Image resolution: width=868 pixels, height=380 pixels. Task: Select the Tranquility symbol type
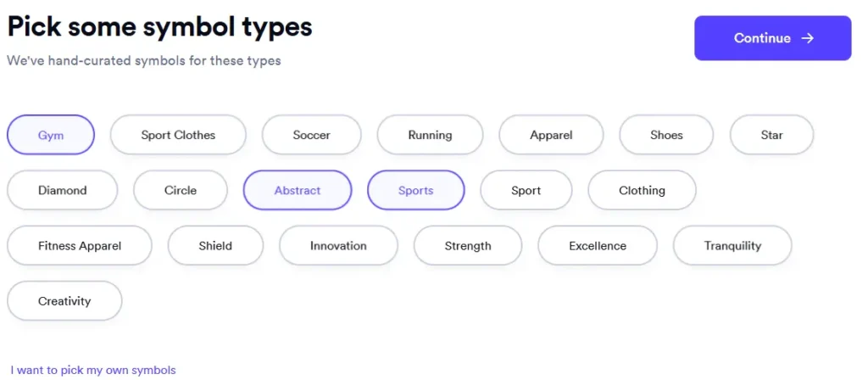(x=732, y=246)
